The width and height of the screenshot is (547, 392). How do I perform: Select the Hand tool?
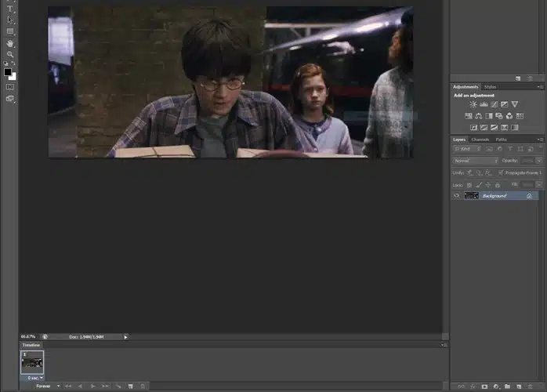9,43
